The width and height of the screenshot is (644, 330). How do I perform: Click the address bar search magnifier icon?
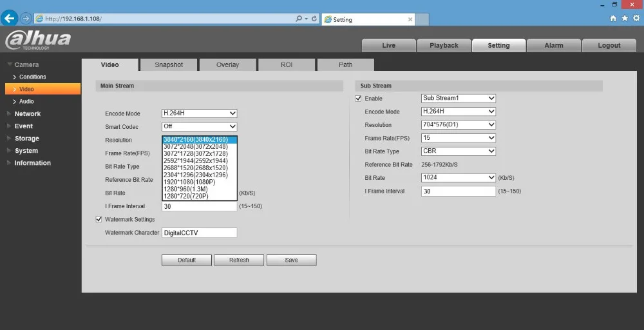point(299,19)
